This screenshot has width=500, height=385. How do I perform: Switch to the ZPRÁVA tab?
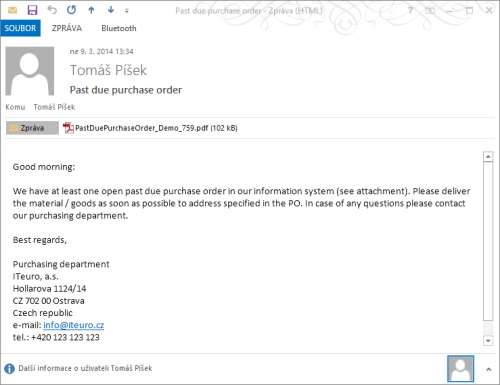[x=67, y=28]
